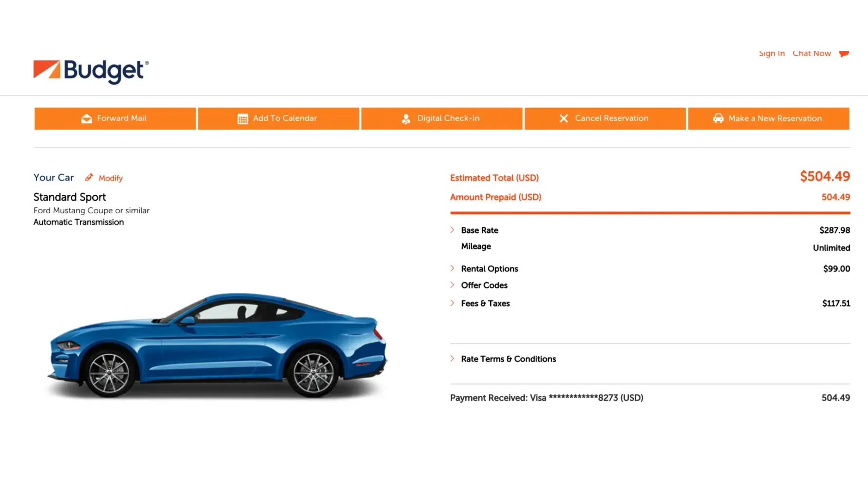Expand the Rate Terms & Conditions chevron
Screen dimensions: 868x488
452,359
